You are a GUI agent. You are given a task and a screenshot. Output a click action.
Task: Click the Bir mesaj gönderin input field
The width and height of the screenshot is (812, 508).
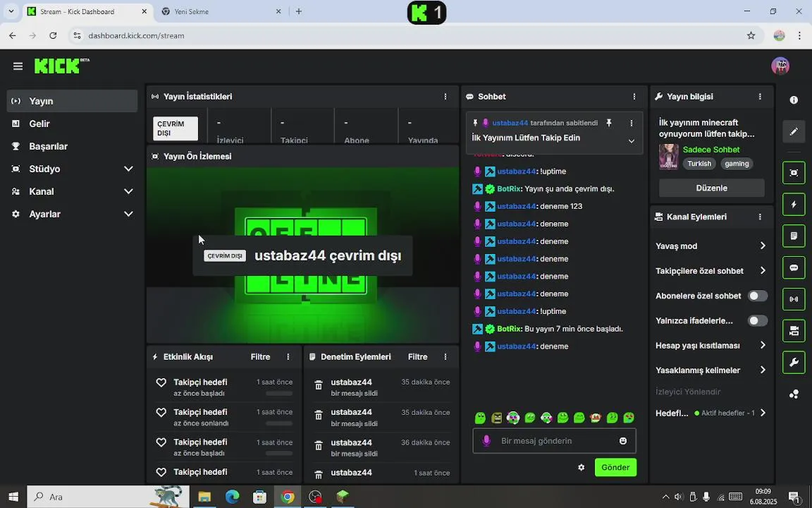tap(554, 440)
